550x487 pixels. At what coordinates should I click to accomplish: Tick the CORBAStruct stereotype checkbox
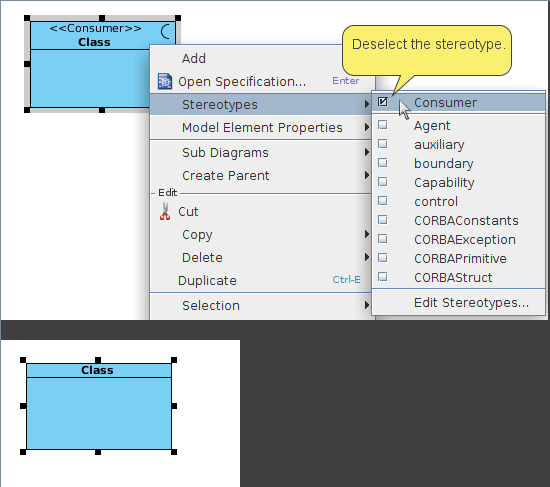(x=383, y=277)
